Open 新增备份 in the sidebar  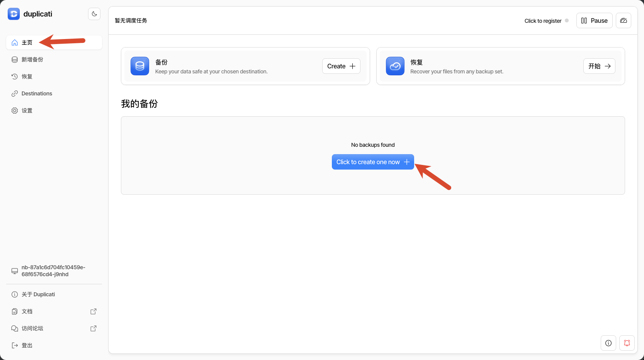click(54, 59)
